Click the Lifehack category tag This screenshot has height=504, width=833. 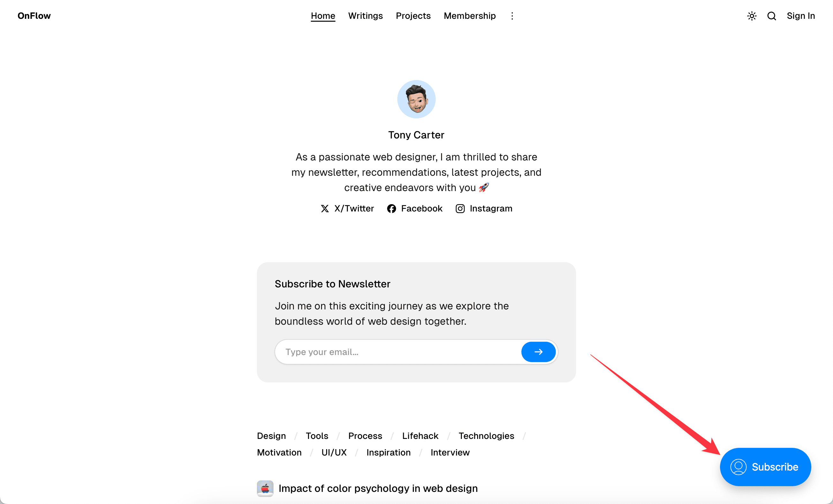point(420,436)
